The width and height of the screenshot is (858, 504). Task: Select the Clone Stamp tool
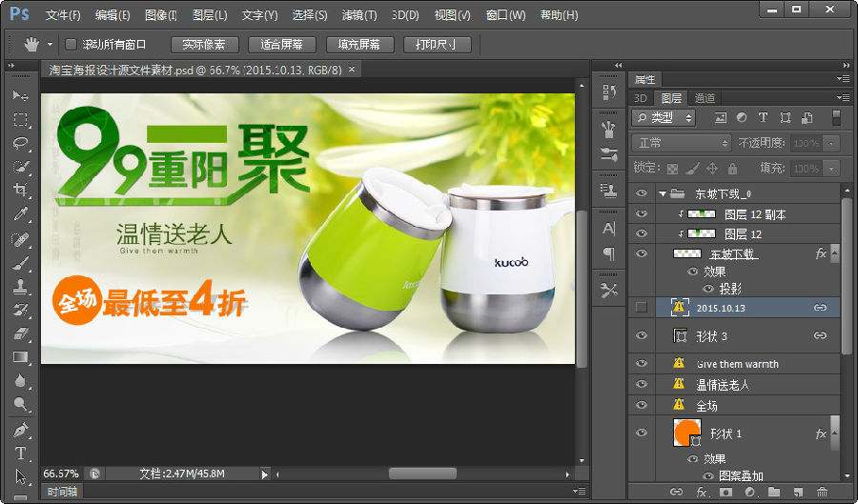[20, 287]
